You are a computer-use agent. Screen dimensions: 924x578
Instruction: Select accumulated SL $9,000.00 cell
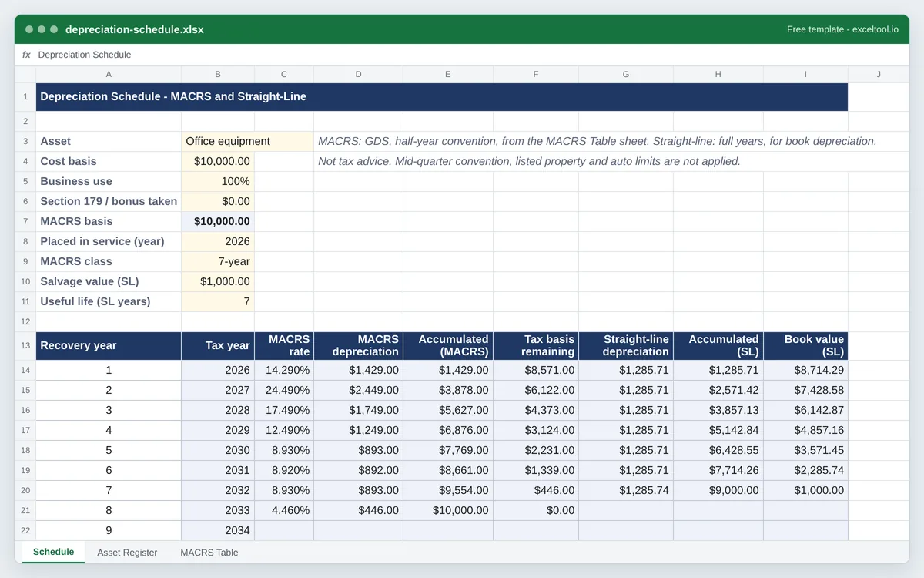click(718, 490)
